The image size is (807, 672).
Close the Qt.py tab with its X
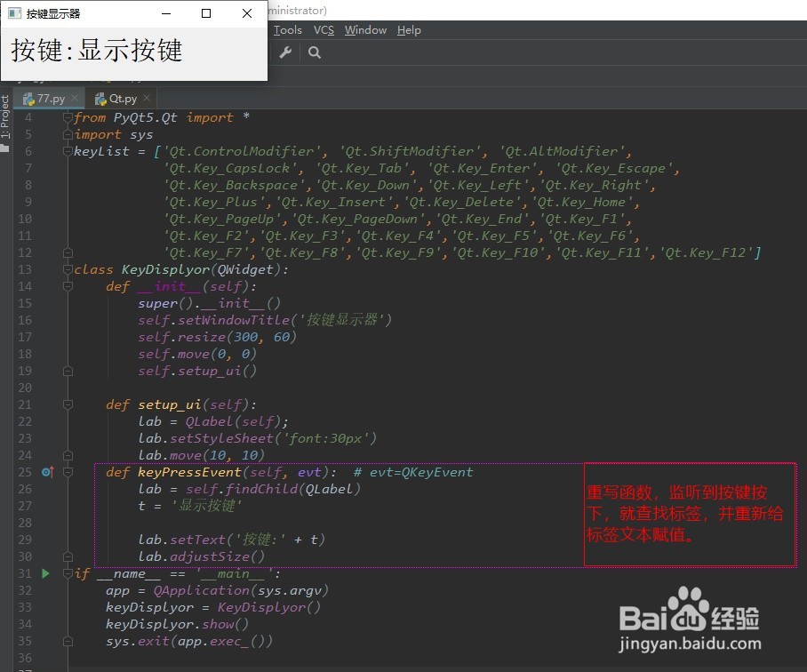tap(145, 98)
